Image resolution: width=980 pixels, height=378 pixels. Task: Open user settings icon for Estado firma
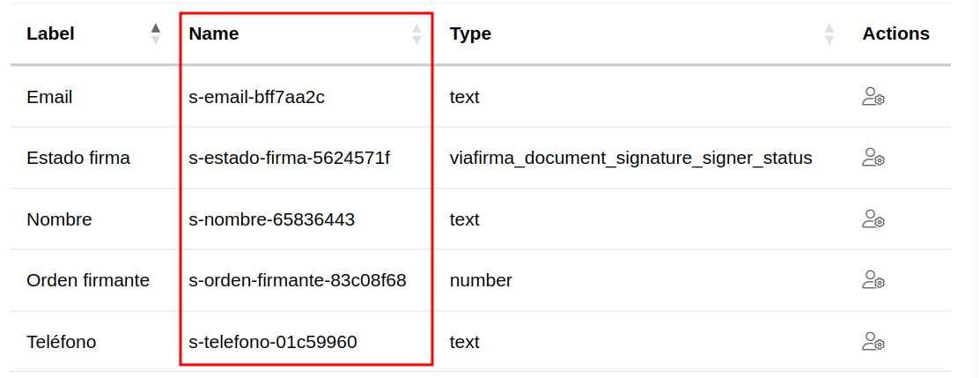pyautogui.click(x=873, y=158)
